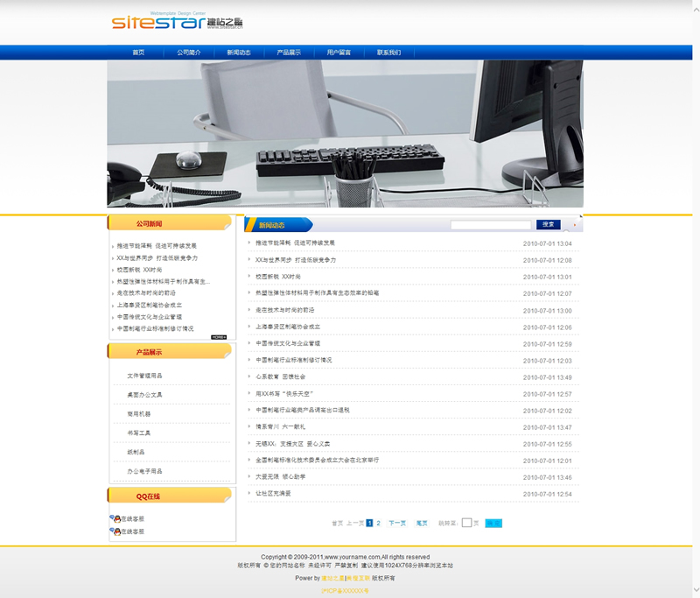
Task: Click the small arrow icon beside the 搜索 button
Action: [x=574, y=225]
